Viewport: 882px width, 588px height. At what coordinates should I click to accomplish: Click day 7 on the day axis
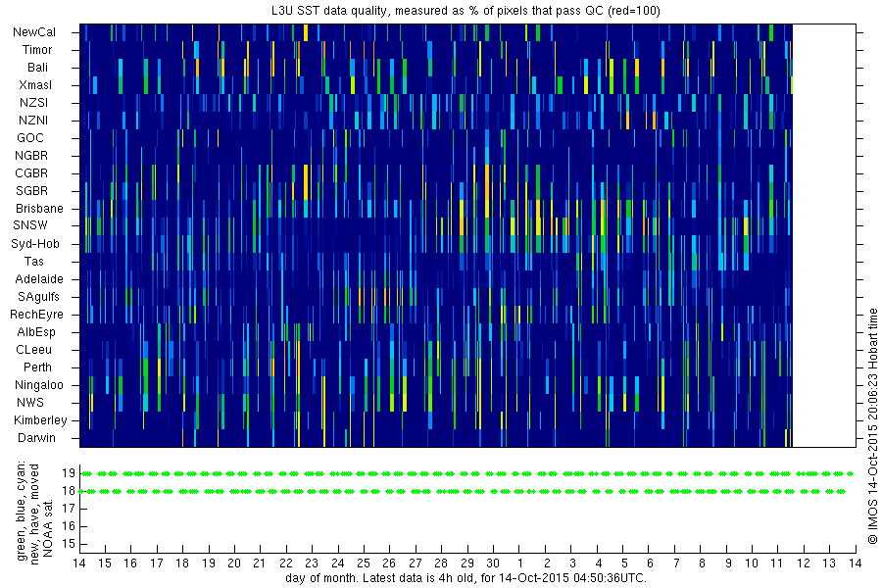click(x=676, y=563)
